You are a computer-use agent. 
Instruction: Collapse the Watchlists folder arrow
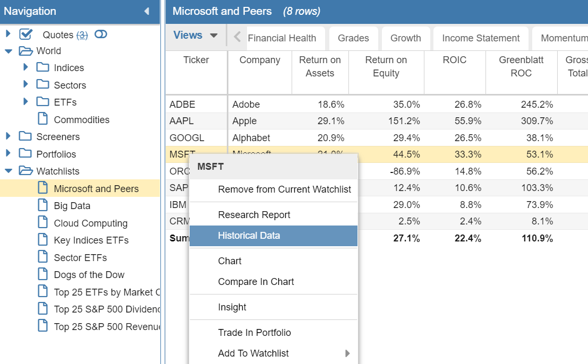[x=8, y=171]
